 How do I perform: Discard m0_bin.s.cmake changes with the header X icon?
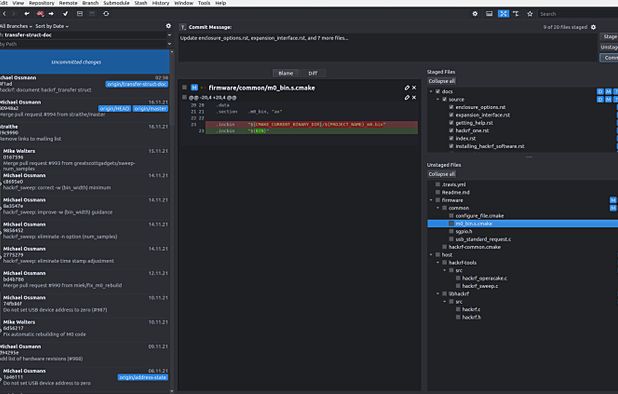point(414,87)
